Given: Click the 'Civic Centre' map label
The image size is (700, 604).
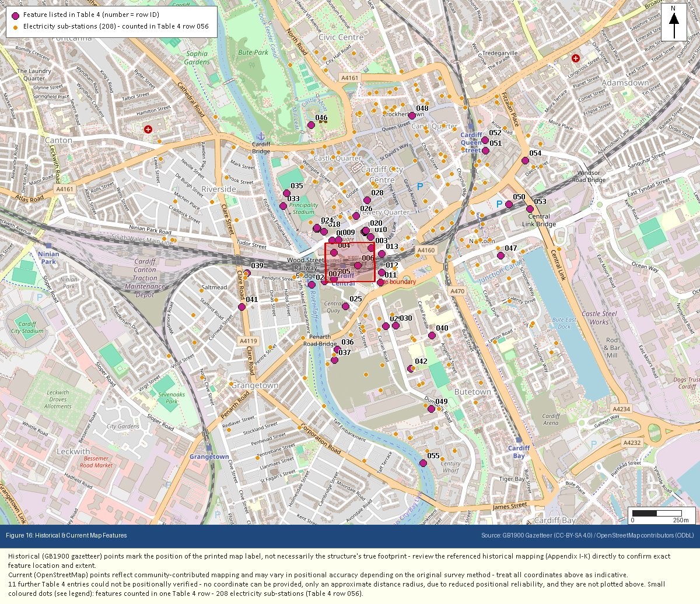Looking at the screenshot, I should 341,37.
